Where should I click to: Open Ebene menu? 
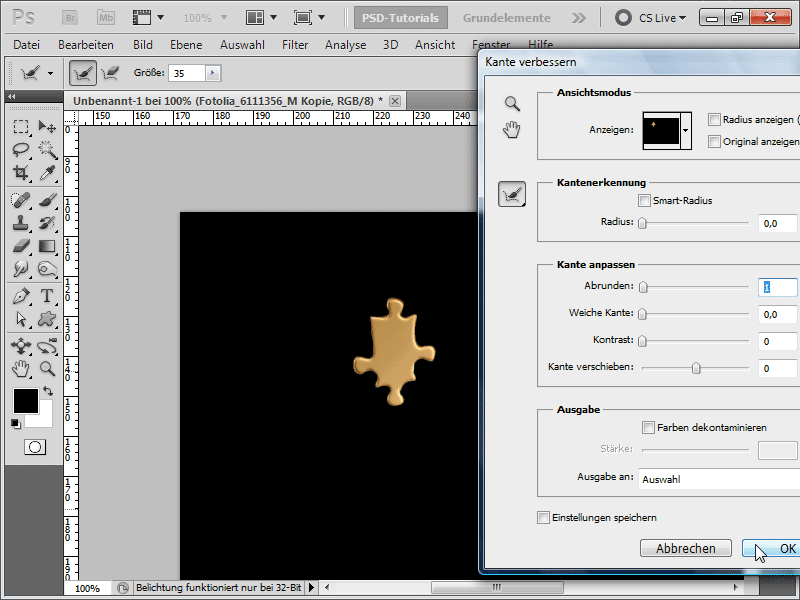click(x=186, y=45)
